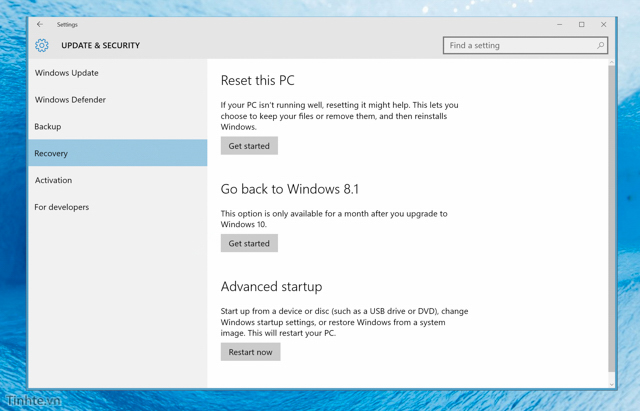
Task: Close the Settings window
Action: click(604, 24)
